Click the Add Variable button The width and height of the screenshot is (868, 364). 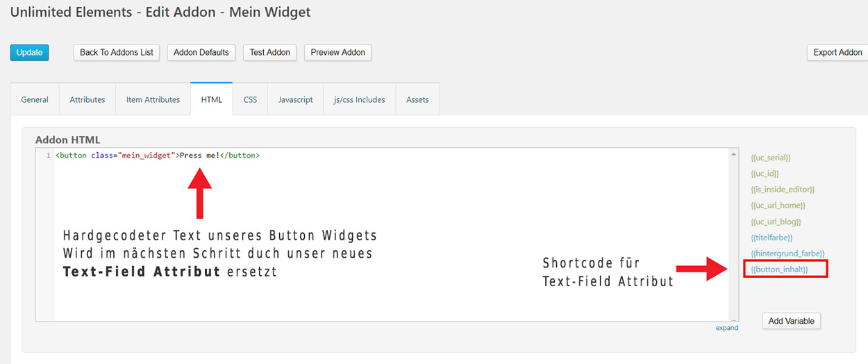(x=792, y=321)
